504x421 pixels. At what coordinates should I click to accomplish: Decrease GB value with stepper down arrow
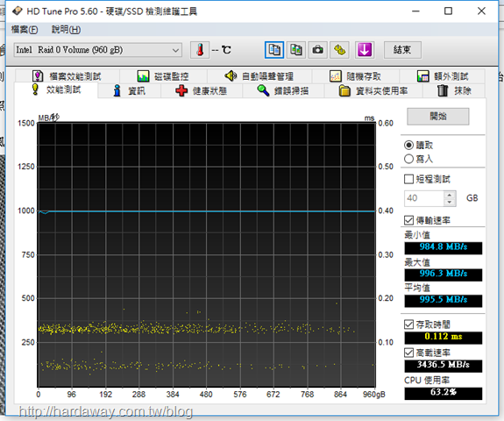[x=450, y=203]
